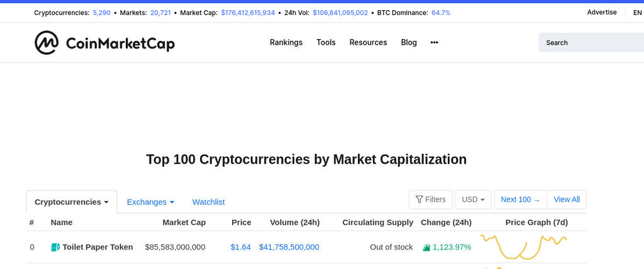Click the green 24h change indicator icon
Viewport: 644px width, 269px height.
[426, 248]
